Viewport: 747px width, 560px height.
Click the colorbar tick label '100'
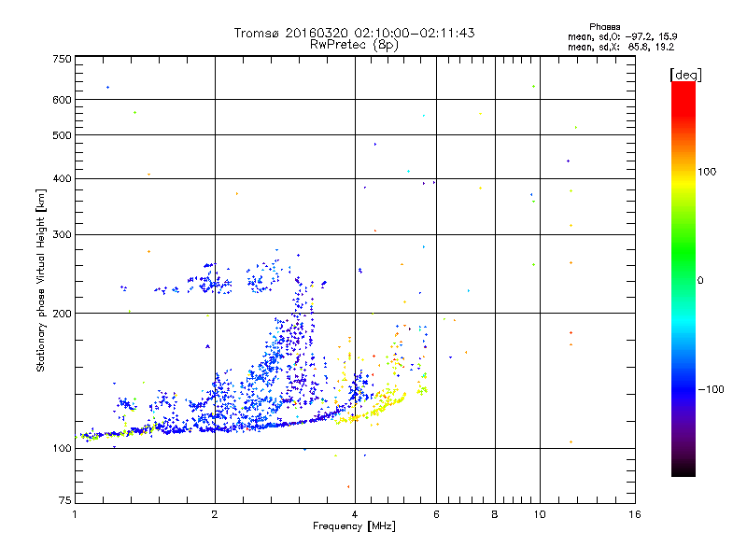click(707, 172)
